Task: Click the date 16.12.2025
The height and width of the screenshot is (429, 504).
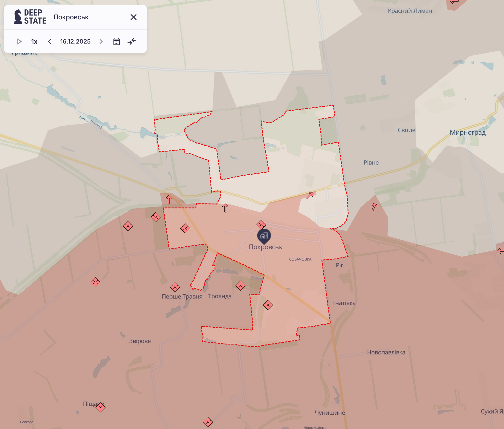Action: pos(75,41)
